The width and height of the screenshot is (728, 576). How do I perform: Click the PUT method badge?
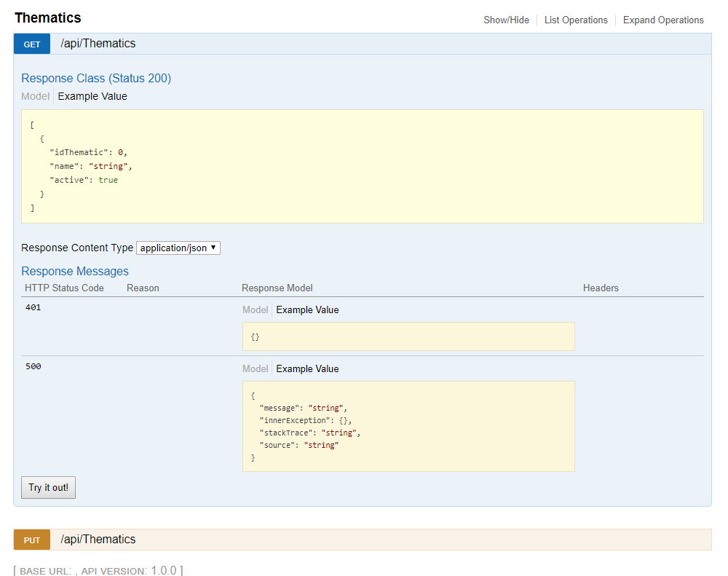pyautogui.click(x=31, y=540)
